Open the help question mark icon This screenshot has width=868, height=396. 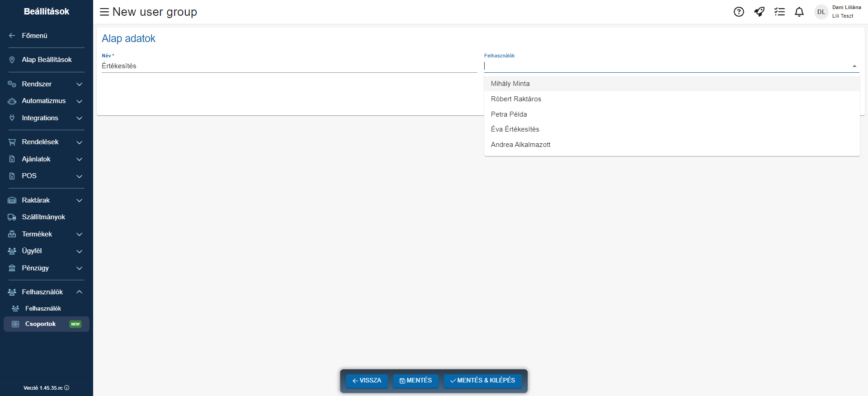click(x=739, y=12)
